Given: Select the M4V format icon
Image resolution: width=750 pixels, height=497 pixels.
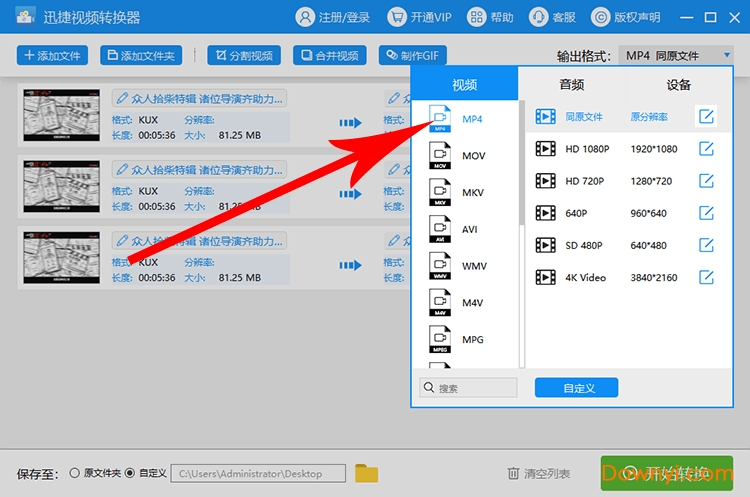Looking at the screenshot, I should pyautogui.click(x=440, y=303).
